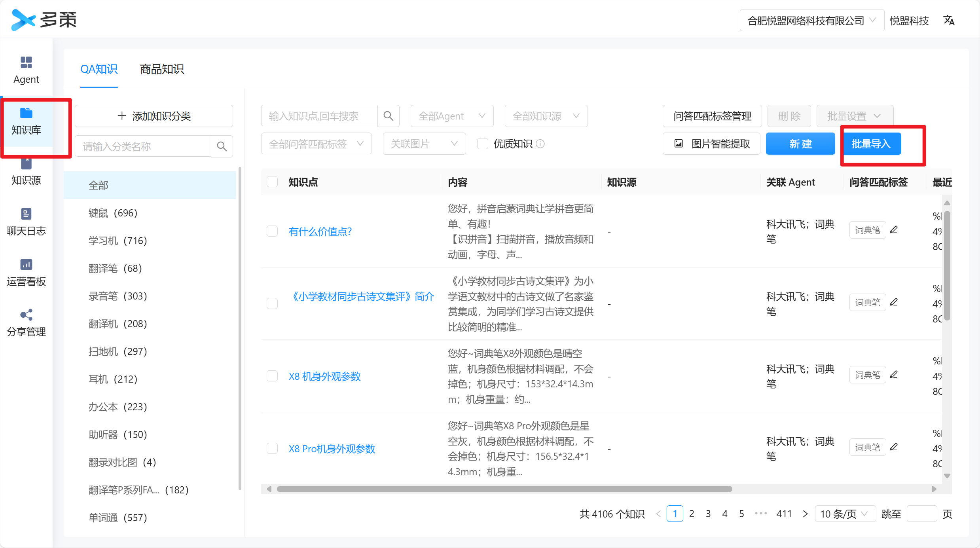
Task: Open the X8 机身外观参数 link
Action: click(324, 376)
